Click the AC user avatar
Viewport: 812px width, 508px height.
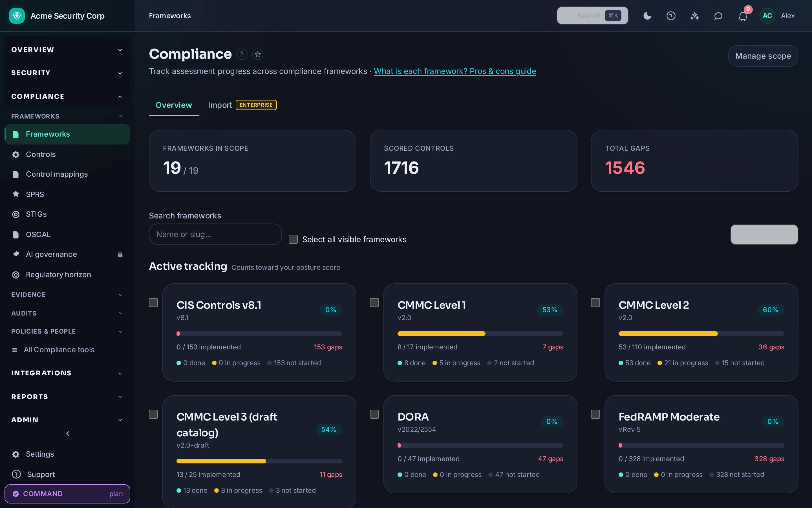(x=767, y=16)
